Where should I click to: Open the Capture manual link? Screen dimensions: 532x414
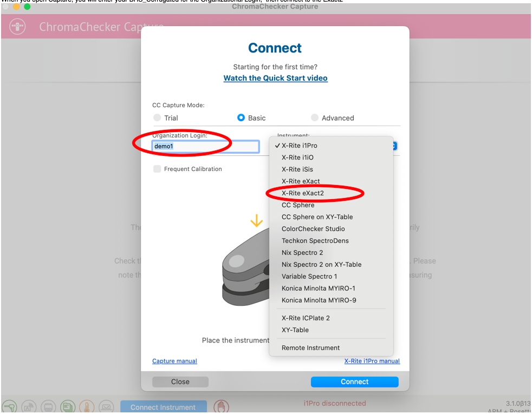point(174,361)
